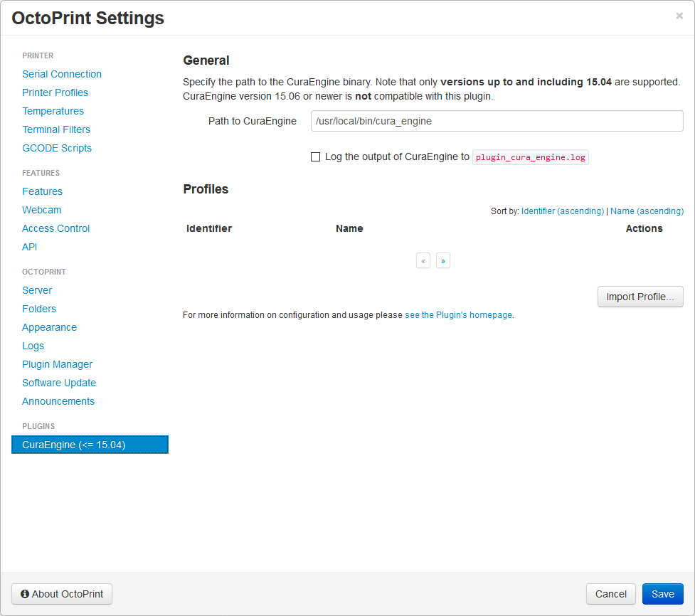
Task: Enable logging CuraEngine output checkbox
Action: click(315, 157)
